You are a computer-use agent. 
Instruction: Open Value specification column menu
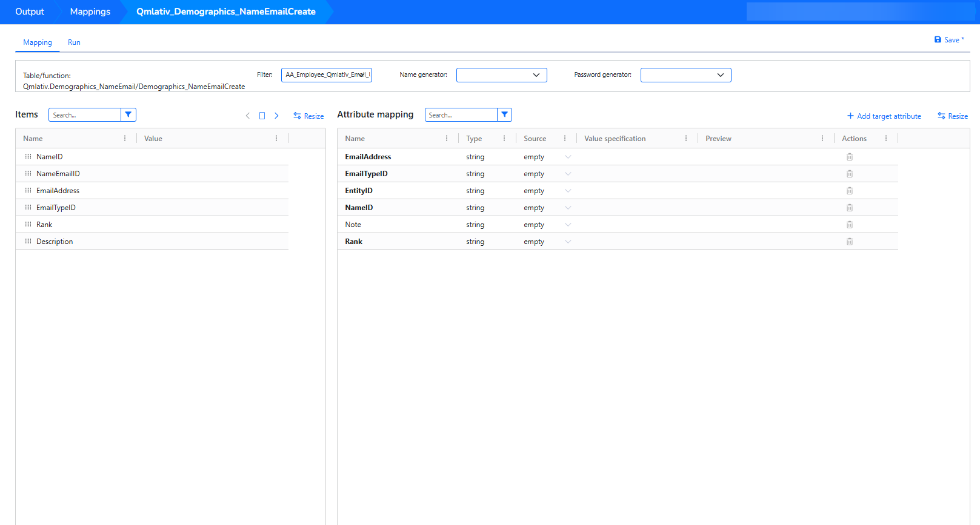pyautogui.click(x=686, y=138)
